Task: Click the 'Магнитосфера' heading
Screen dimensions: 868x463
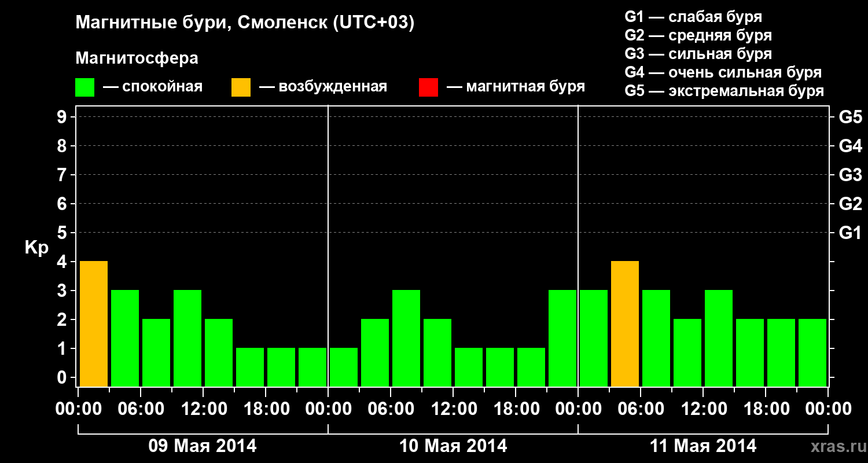Action: 137,58
